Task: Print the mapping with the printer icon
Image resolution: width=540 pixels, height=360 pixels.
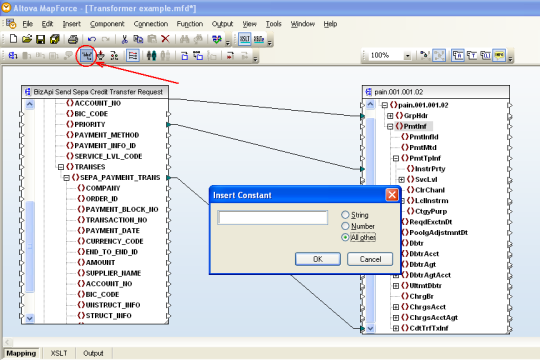Action: pyautogui.click(x=73, y=39)
